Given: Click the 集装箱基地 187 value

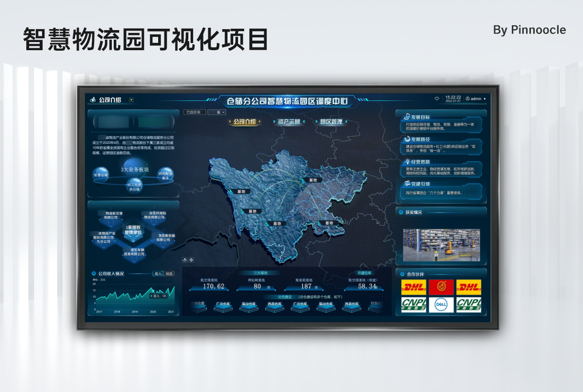Looking at the screenshot, I should pos(306,286).
